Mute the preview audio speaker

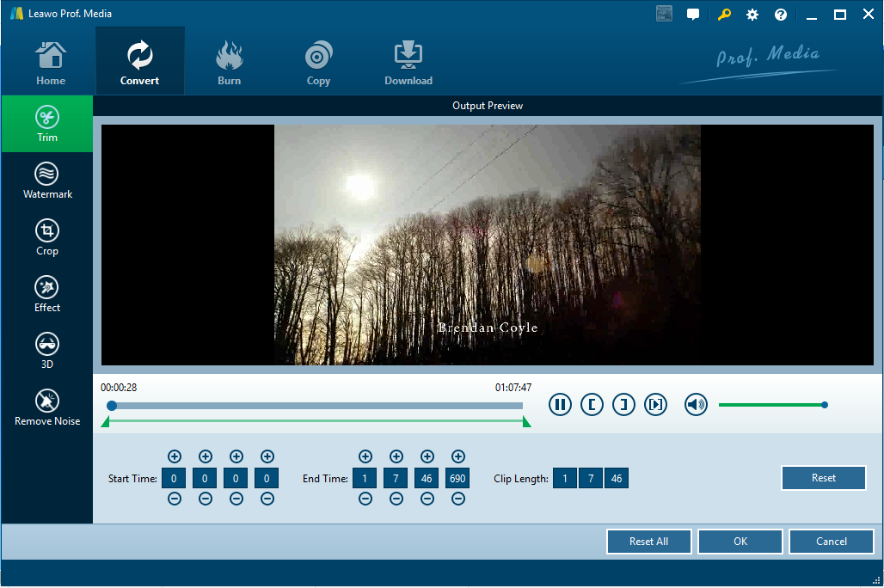coord(696,404)
